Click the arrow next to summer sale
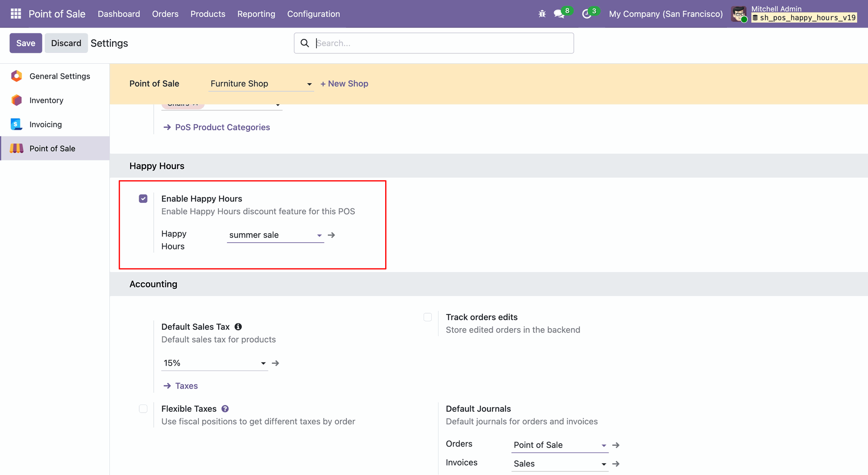Screen dimensions: 868x475 pyautogui.click(x=331, y=235)
